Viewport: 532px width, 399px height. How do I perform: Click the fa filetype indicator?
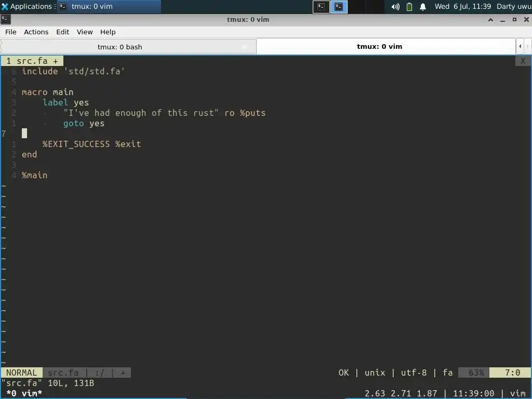[447, 373]
